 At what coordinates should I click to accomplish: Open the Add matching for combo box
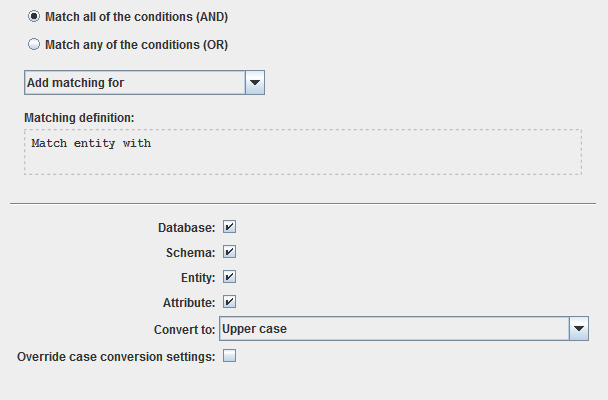[134, 82]
